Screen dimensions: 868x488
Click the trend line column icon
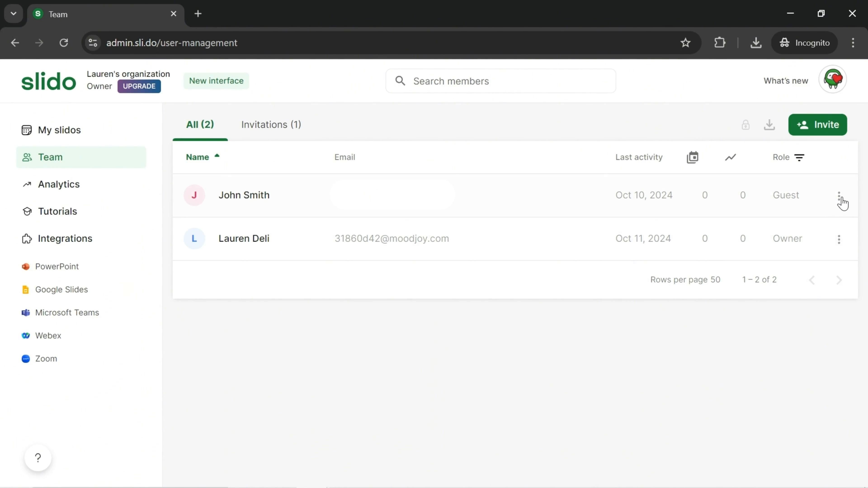730,157
